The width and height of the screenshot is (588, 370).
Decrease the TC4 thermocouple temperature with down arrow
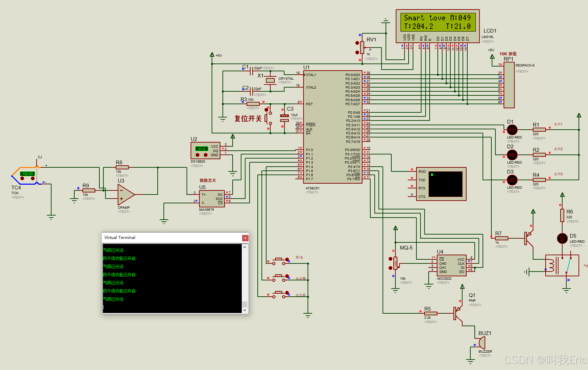click(22, 178)
